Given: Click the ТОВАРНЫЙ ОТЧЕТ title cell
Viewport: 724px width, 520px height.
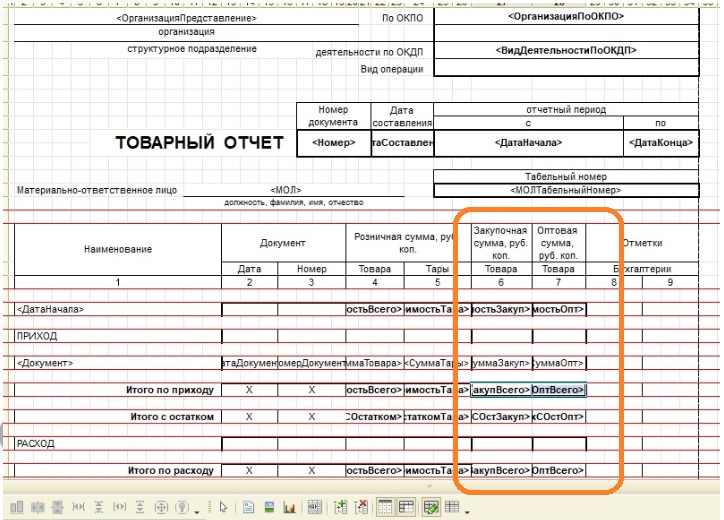Looking at the screenshot, I should [x=200, y=143].
